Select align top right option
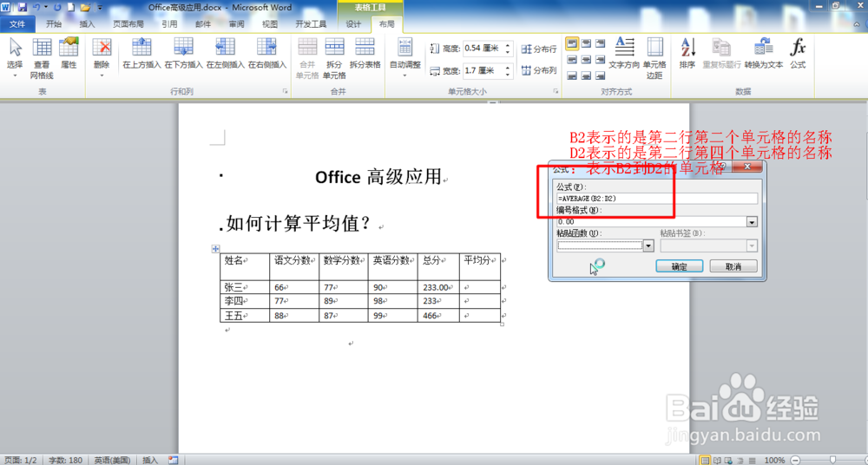Screen dimensions: 868x465 [x=600, y=43]
